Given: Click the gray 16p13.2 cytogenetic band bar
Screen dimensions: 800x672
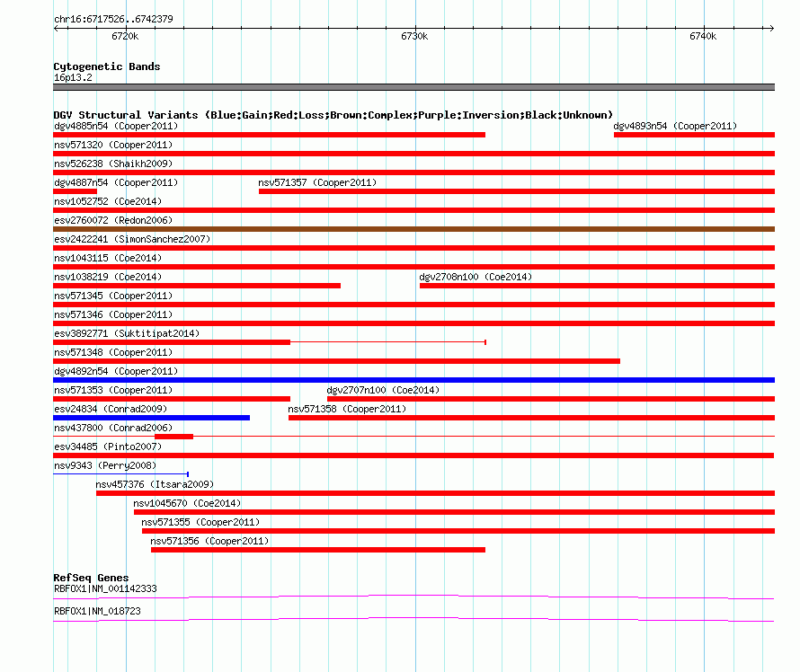Looking at the screenshot, I should (x=413, y=87).
